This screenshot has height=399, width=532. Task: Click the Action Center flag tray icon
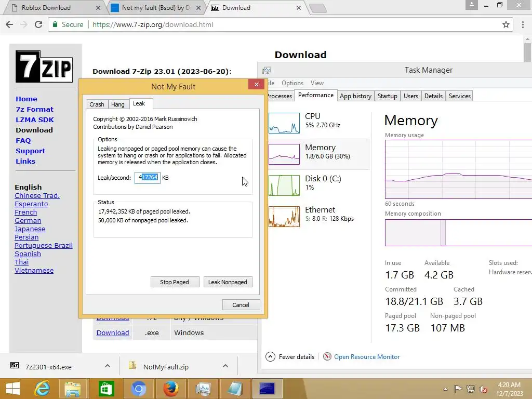pyautogui.click(x=458, y=389)
